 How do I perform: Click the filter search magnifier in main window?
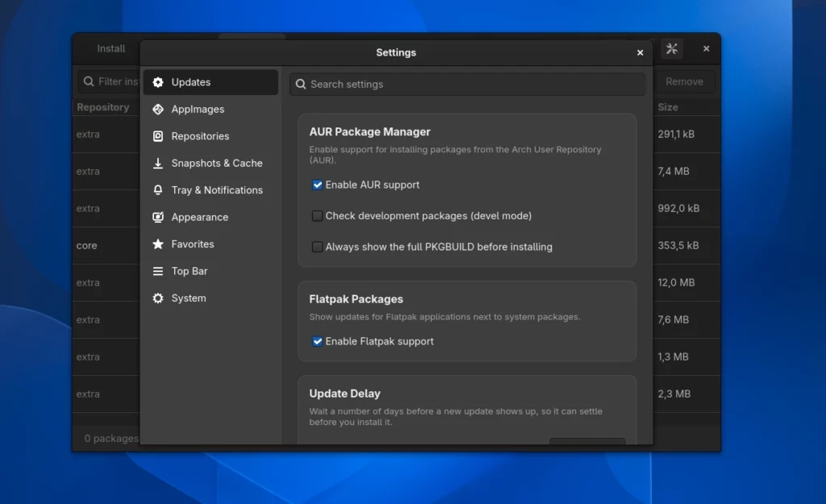tap(89, 81)
